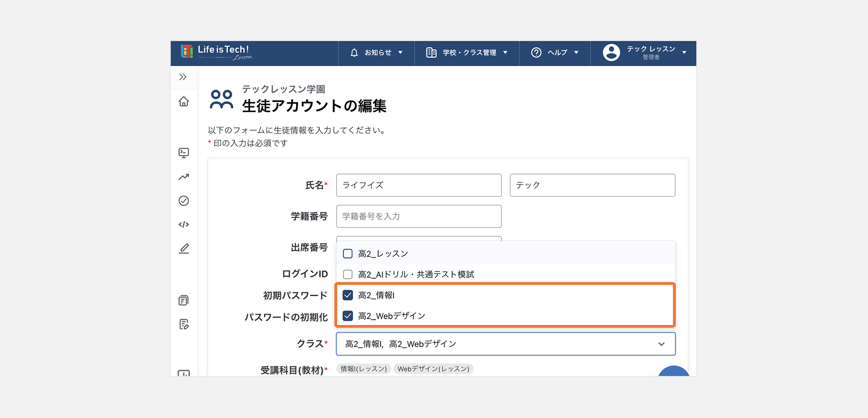This screenshot has height=418, width=868.
Task: Click the blue round floating button
Action: point(674,372)
